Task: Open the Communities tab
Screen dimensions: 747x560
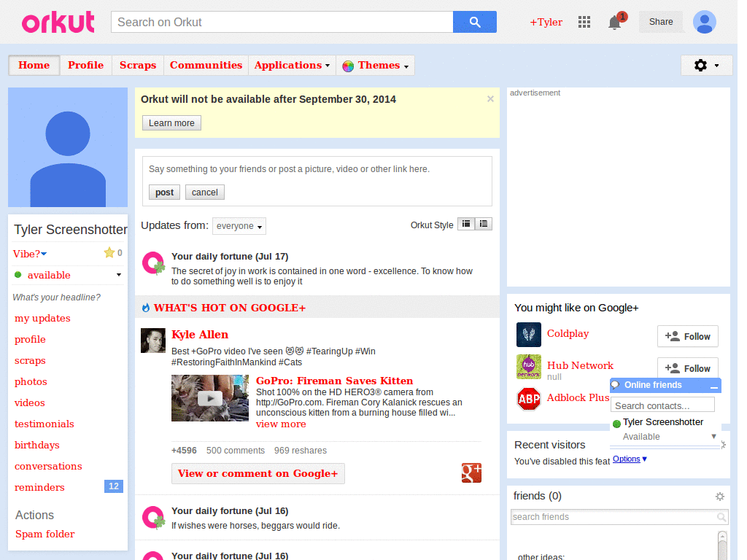Action: (x=206, y=65)
